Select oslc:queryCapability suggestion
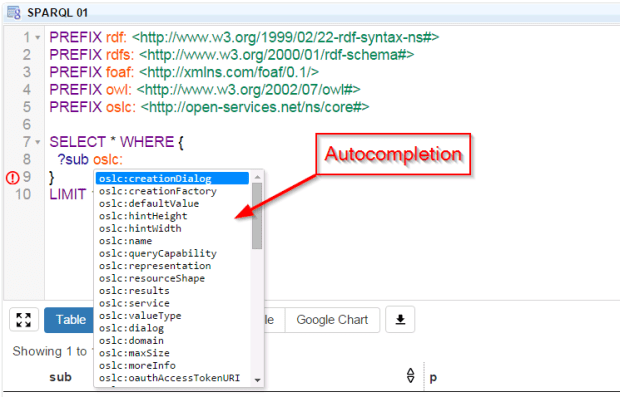 172,253
